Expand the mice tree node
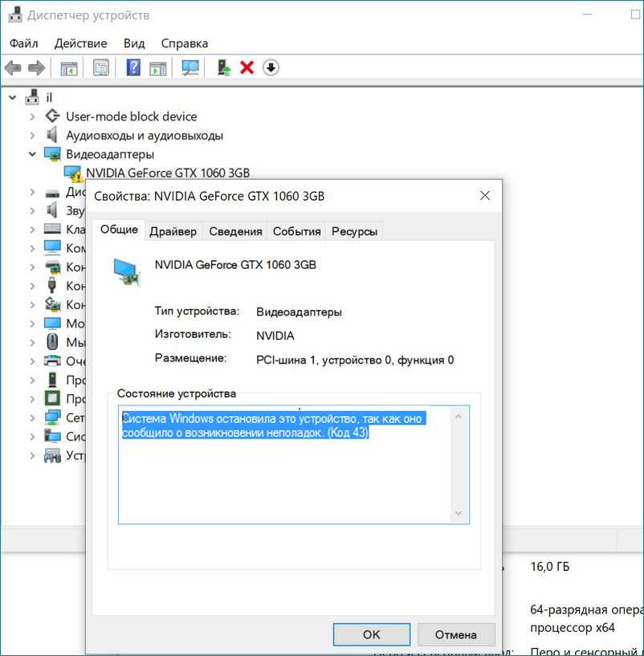The width and height of the screenshot is (644, 656). click(x=32, y=342)
